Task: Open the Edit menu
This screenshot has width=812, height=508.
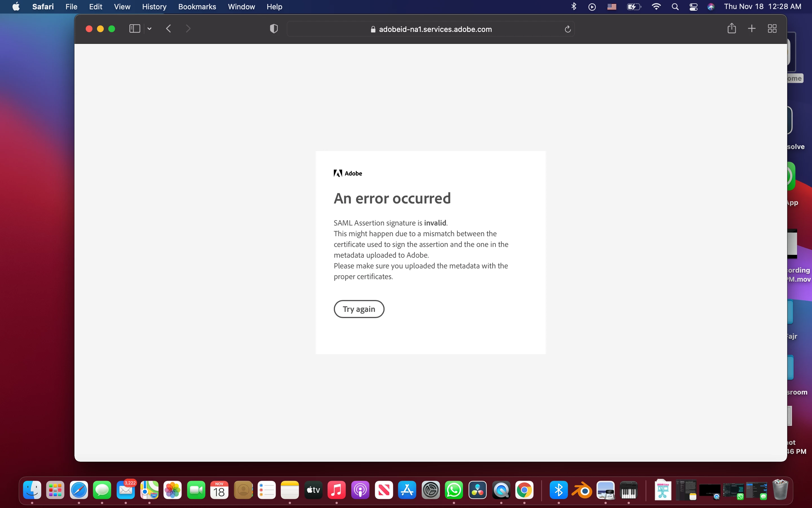Action: tap(96, 7)
